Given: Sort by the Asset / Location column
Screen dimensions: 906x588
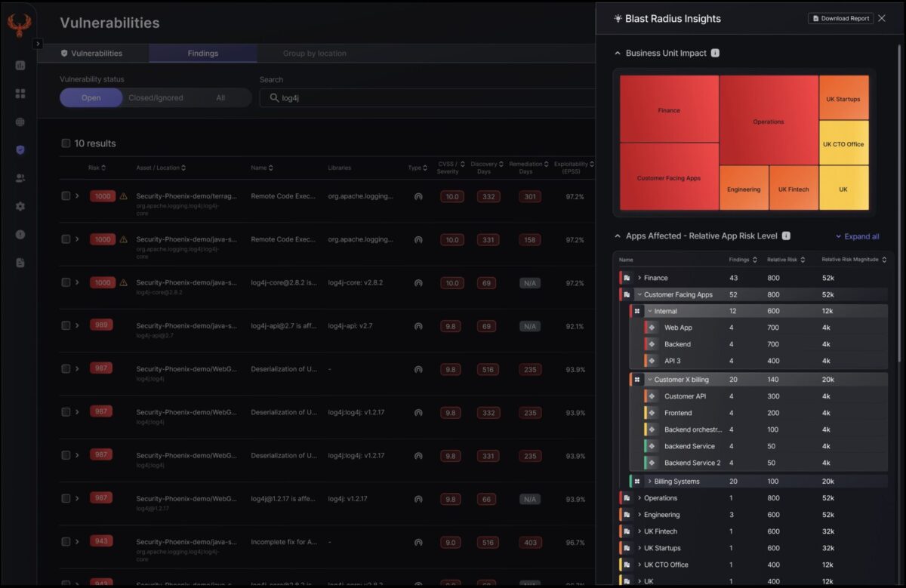Looking at the screenshot, I should (x=161, y=168).
